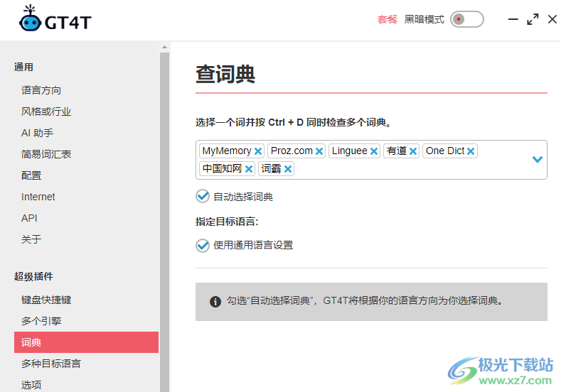The image size is (561, 392).
Task: Remove the 词霸 dictionary tag
Action: 288,169
